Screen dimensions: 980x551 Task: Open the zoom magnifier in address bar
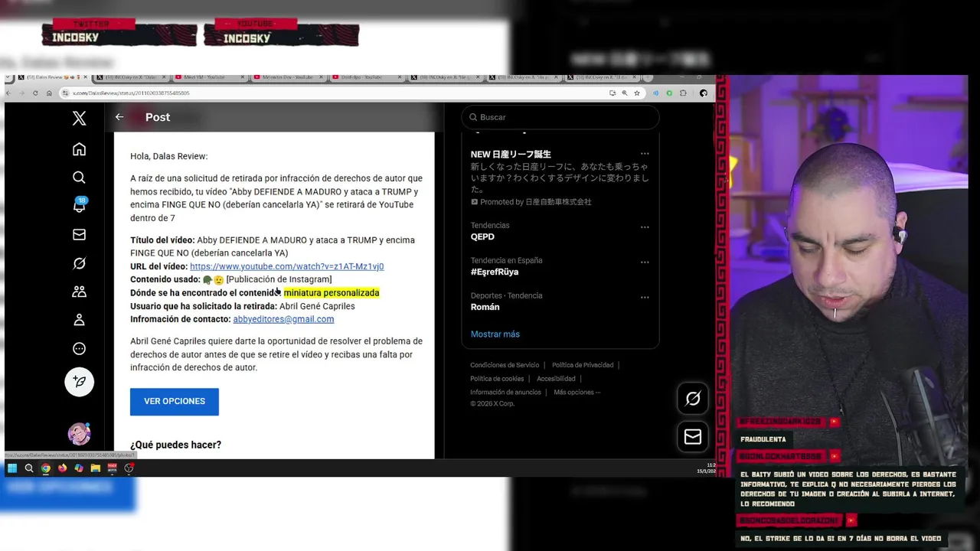625,93
